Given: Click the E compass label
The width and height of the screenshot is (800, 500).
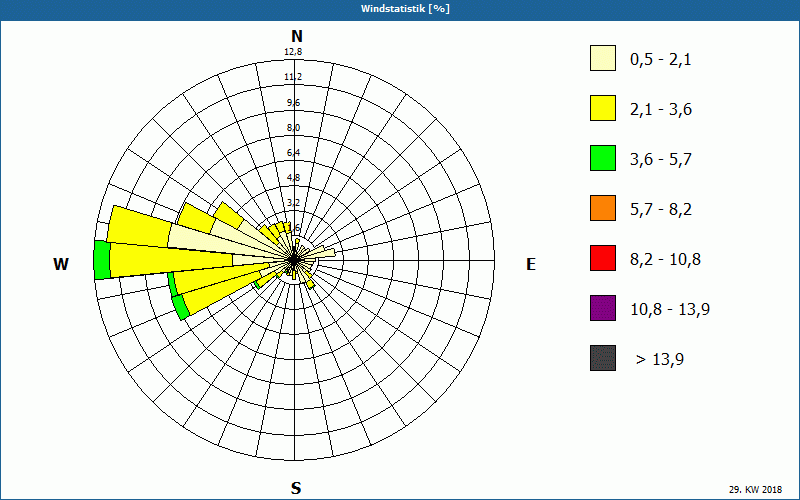Looking at the screenshot, I should pos(531,264).
